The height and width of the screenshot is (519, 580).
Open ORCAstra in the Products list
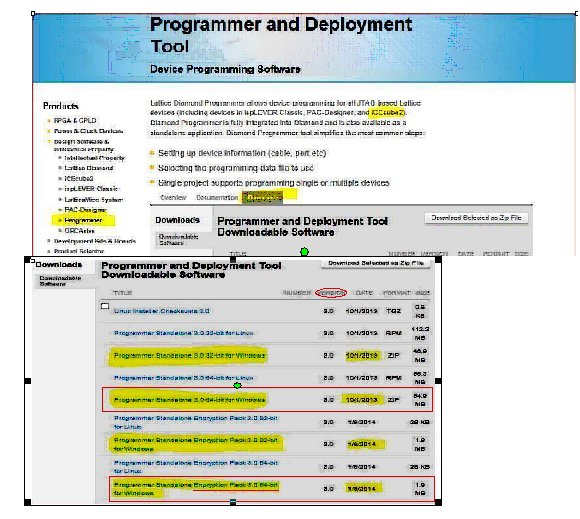click(79, 230)
